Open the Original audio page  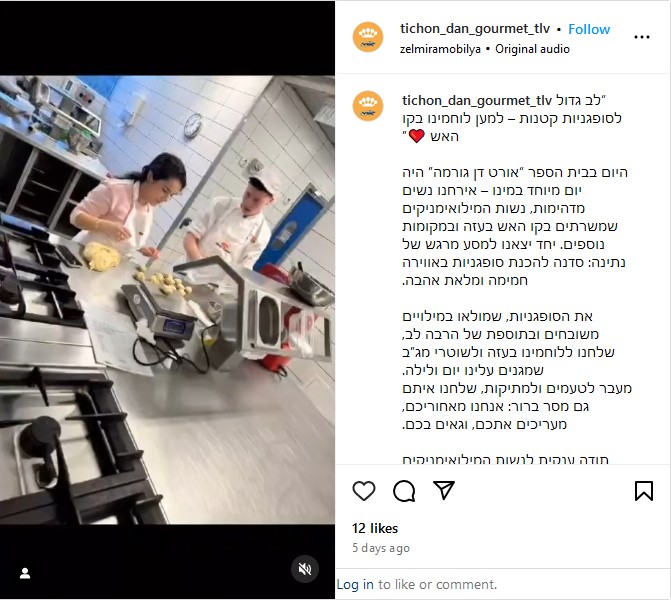click(x=532, y=49)
